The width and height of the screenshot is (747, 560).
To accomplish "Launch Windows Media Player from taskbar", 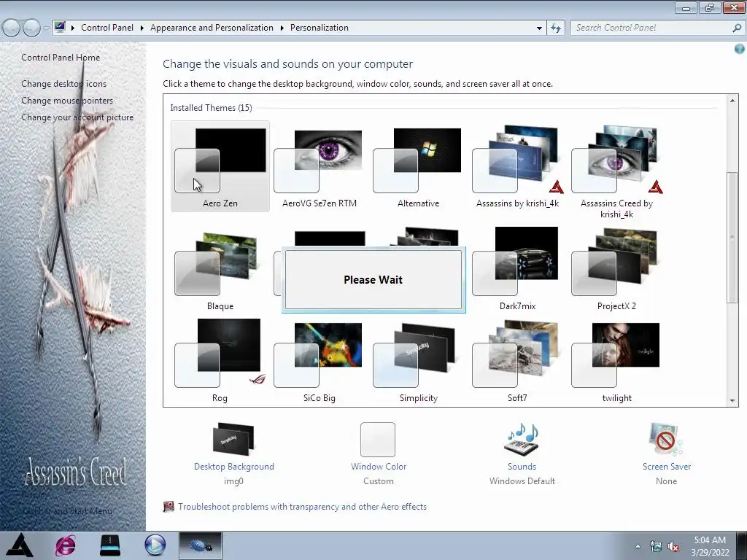I will click(155, 545).
